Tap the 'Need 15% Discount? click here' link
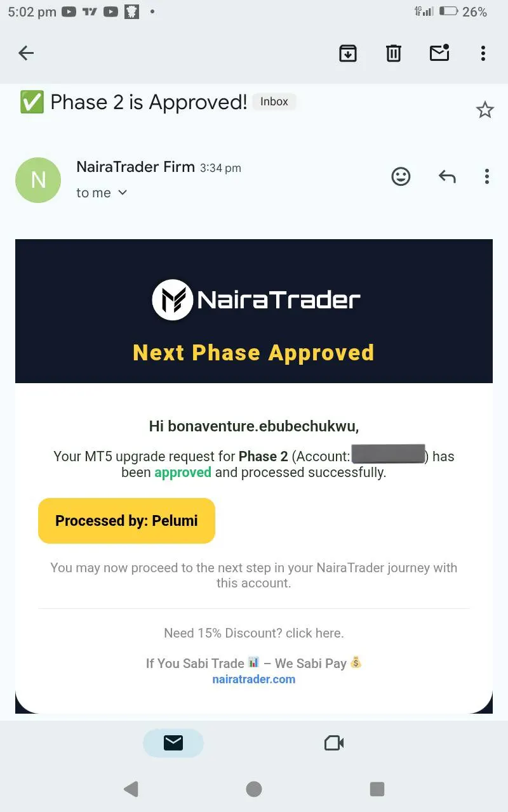The height and width of the screenshot is (812, 508). coord(254,633)
